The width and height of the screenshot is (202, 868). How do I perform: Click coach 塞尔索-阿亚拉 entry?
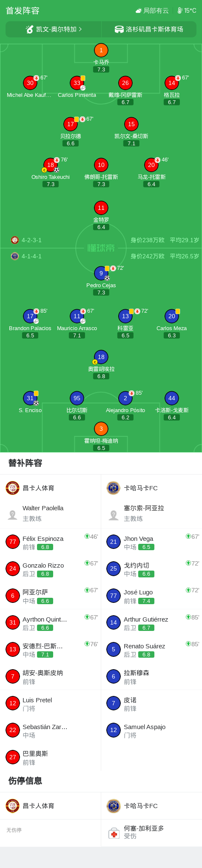click(151, 513)
